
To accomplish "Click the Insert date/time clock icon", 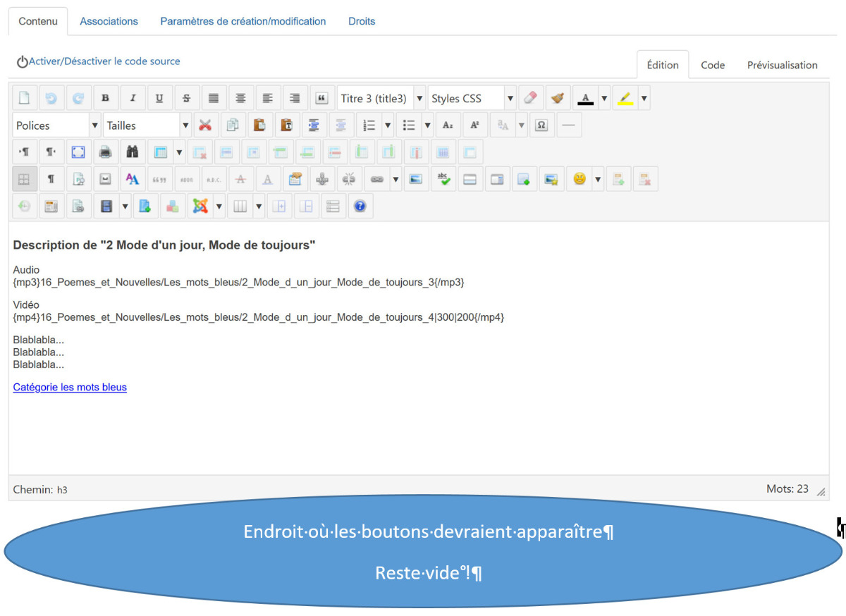I will [24, 206].
